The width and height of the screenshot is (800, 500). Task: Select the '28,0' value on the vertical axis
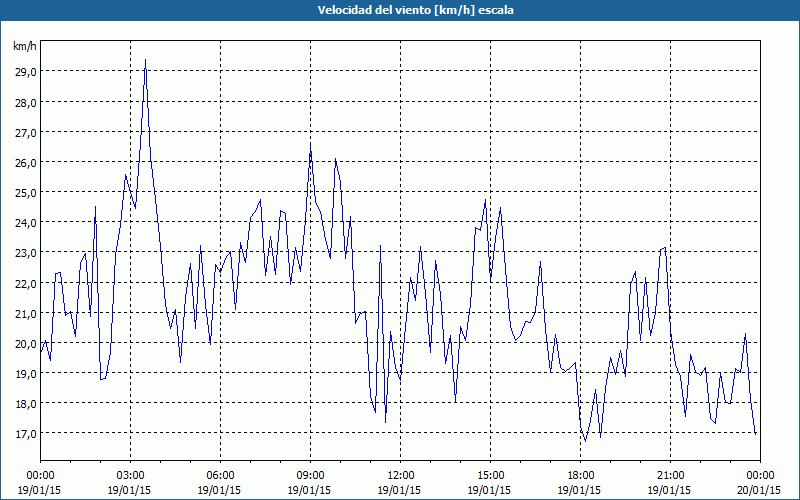(x=26, y=102)
